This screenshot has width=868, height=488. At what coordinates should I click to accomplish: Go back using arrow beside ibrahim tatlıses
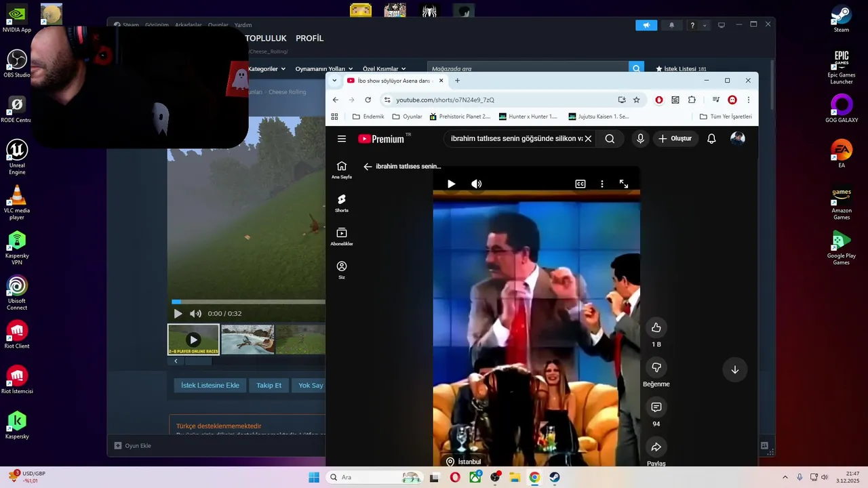[368, 166]
